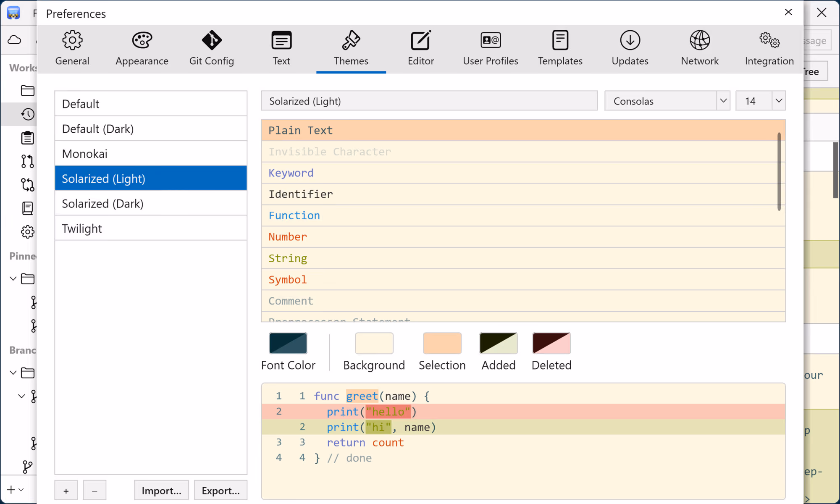Open the Font Color swatch
The height and width of the screenshot is (504, 840).
[x=288, y=344]
